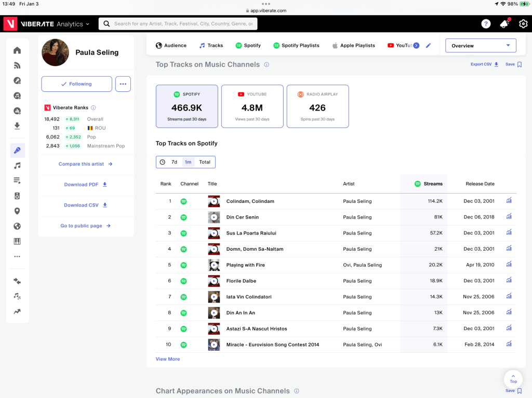The image size is (532, 398).
Task: Click the artist search input field
Action: (x=182, y=24)
